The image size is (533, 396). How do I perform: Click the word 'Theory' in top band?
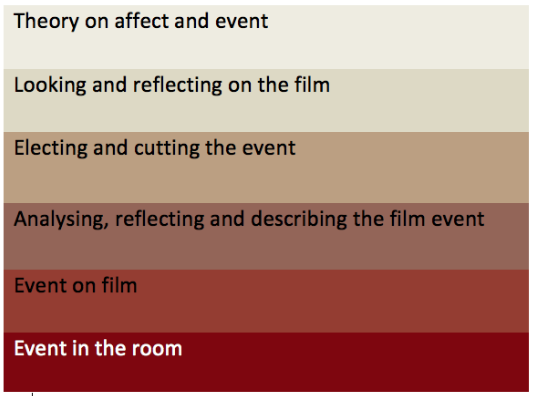pos(46,22)
